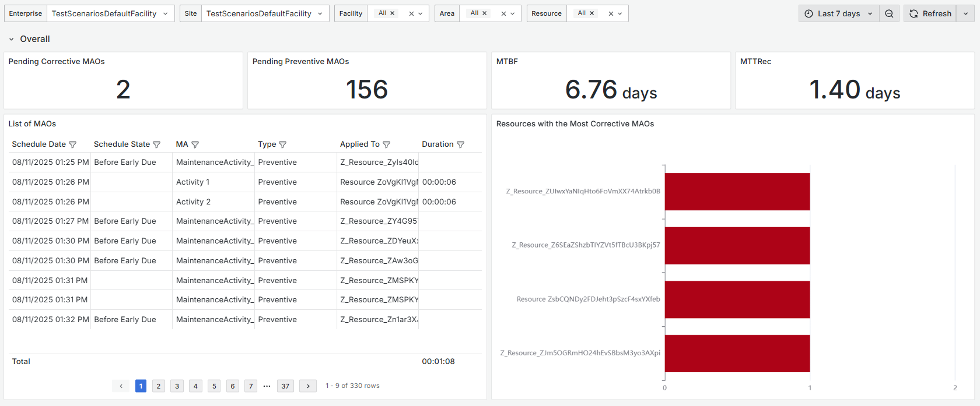
Task: Click next page arrow in pagination
Action: pos(308,386)
